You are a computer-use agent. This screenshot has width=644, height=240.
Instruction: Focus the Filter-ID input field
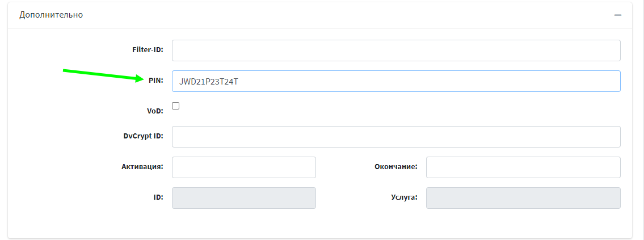[395, 50]
